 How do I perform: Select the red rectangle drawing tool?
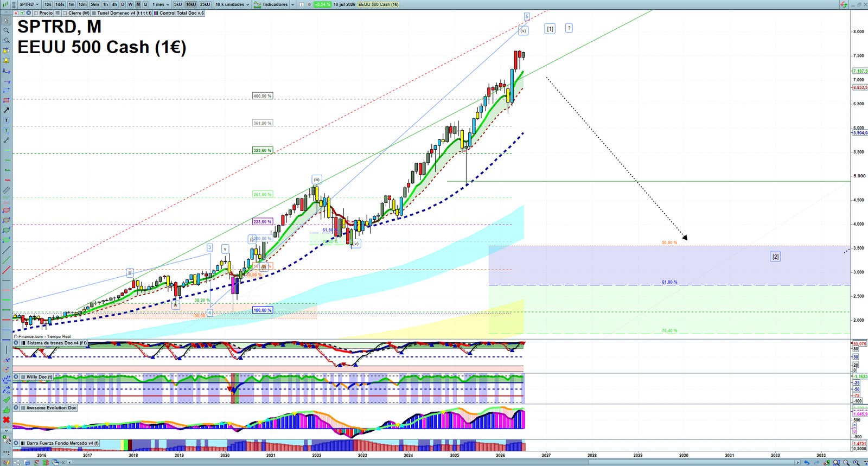point(6,100)
